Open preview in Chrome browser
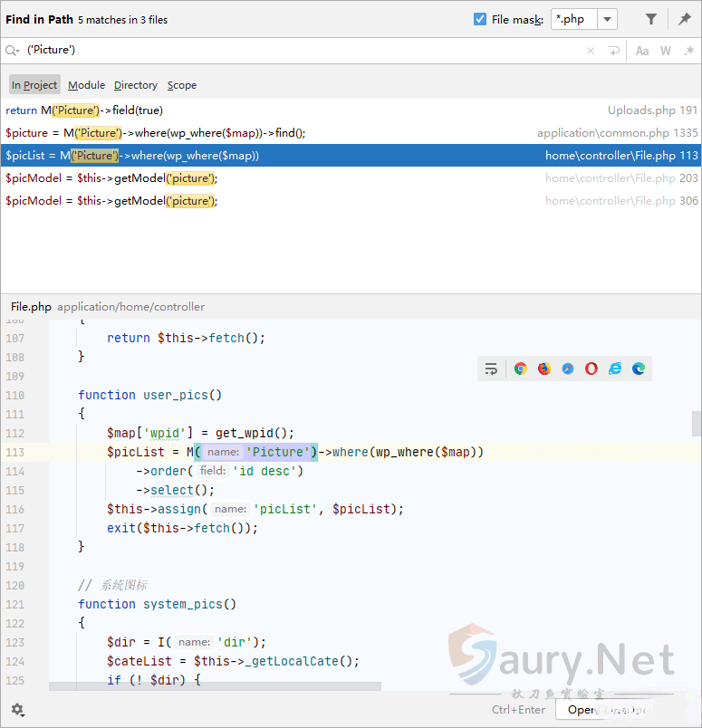The height and width of the screenshot is (728, 702). [521, 369]
